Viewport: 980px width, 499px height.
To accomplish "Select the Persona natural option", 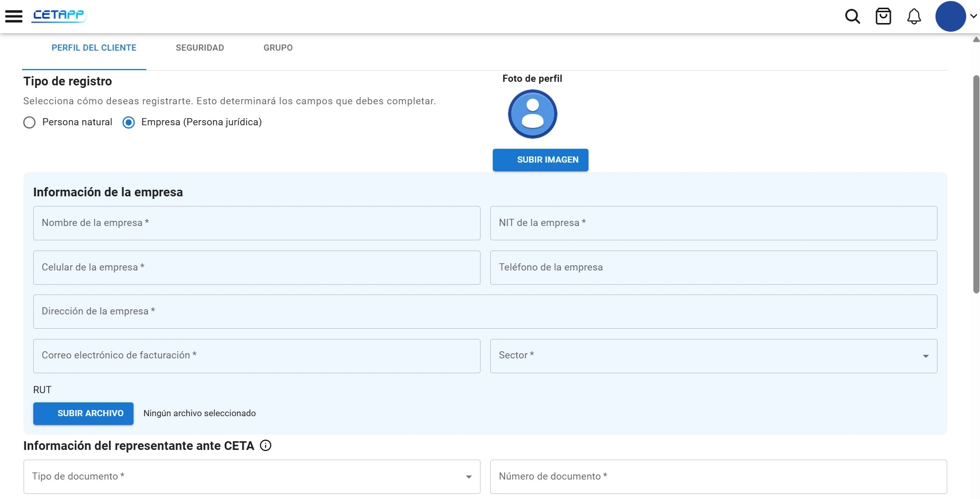I will click(x=30, y=122).
